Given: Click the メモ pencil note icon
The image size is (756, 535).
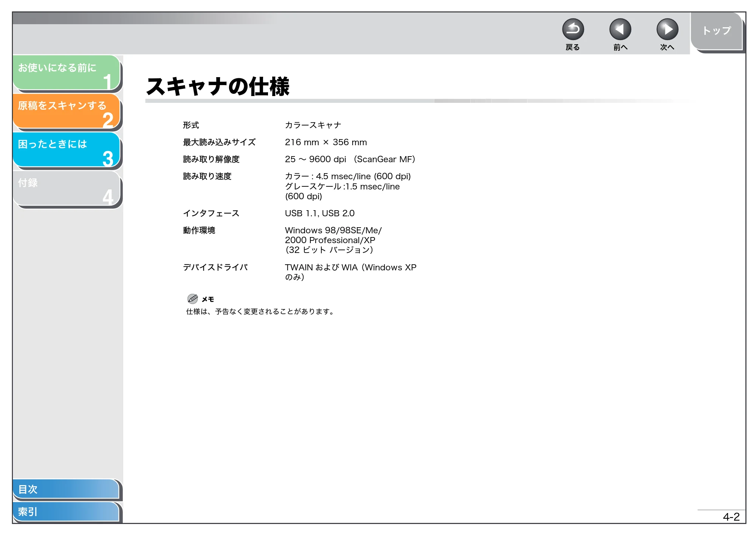Looking at the screenshot, I should point(192,299).
